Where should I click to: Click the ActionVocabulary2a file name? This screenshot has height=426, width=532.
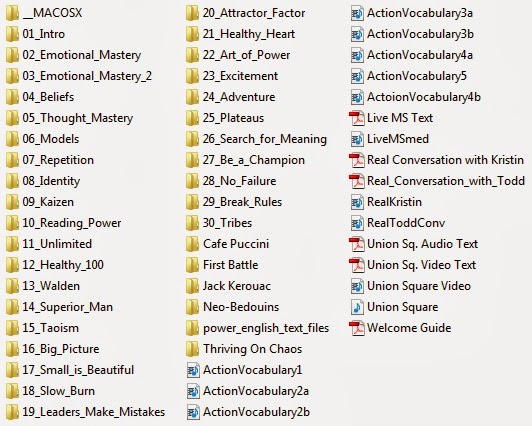click(x=256, y=391)
